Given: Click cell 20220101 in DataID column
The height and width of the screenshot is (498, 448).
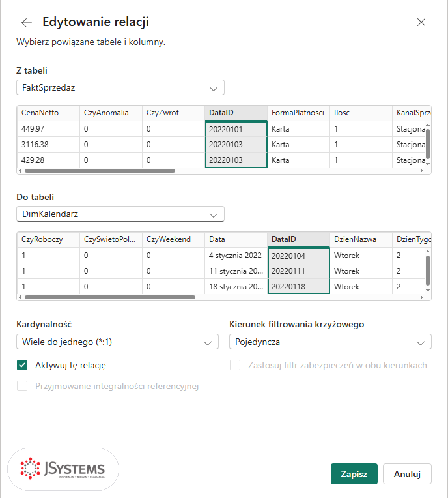Looking at the screenshot, I should (x=236, y=129).
